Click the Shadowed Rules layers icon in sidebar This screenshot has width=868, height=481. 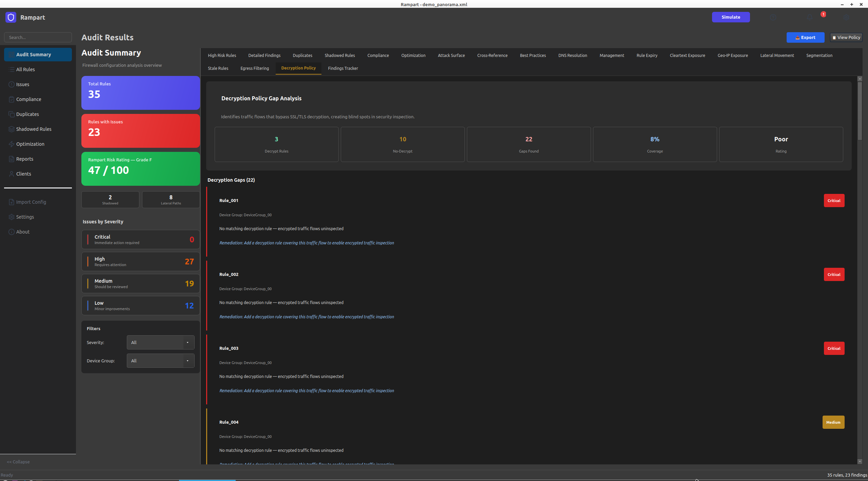tap(12, 129)
